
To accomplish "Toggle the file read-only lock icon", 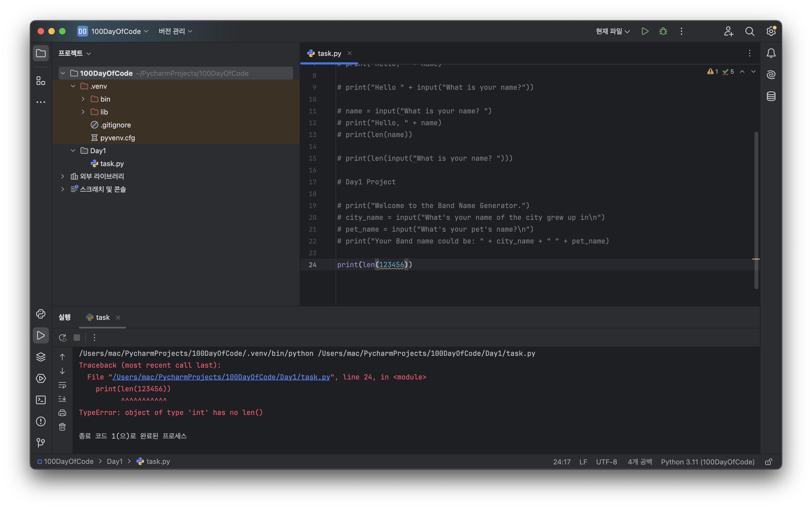I will point(768,462).
